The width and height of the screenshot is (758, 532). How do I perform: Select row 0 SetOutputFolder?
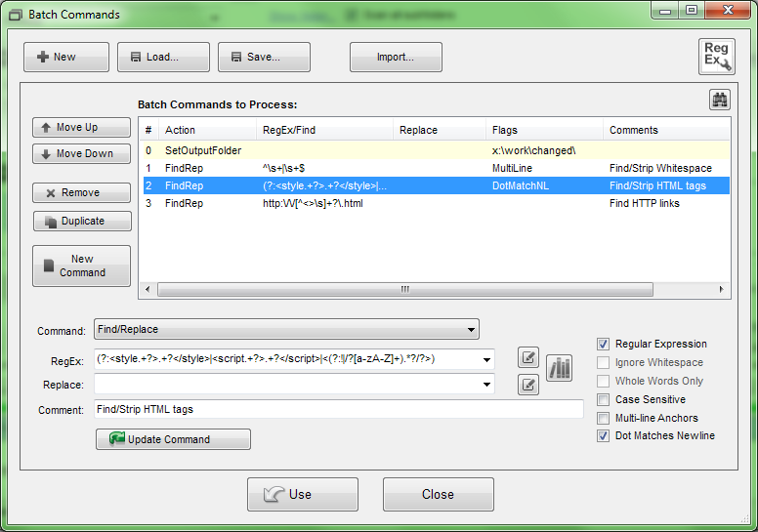[435, 150]
